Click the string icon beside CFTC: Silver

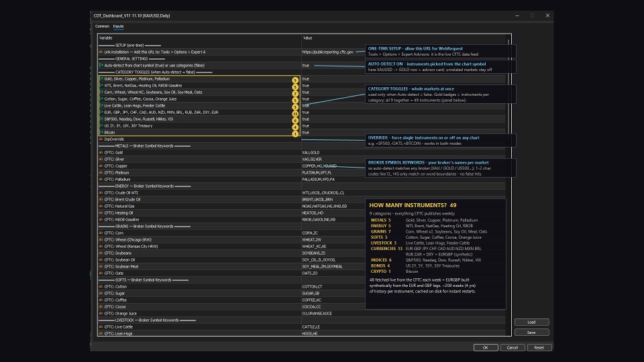[x=101, y=160]
